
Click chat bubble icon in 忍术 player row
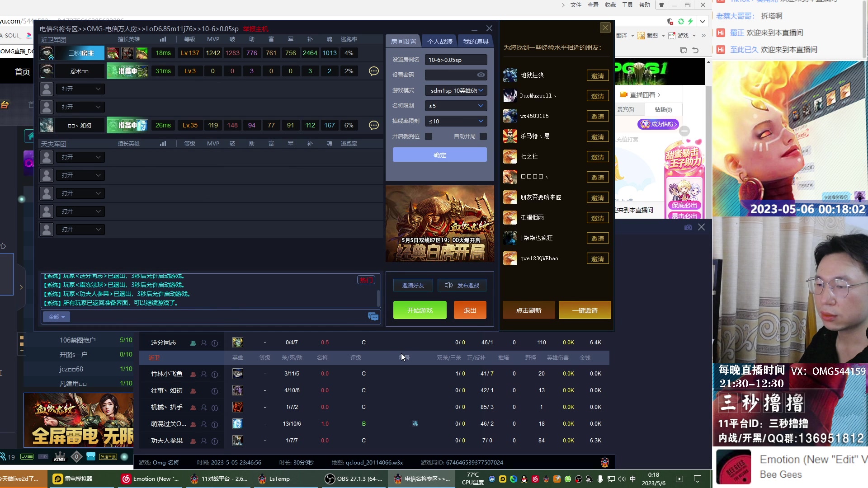tap(374, 71)
